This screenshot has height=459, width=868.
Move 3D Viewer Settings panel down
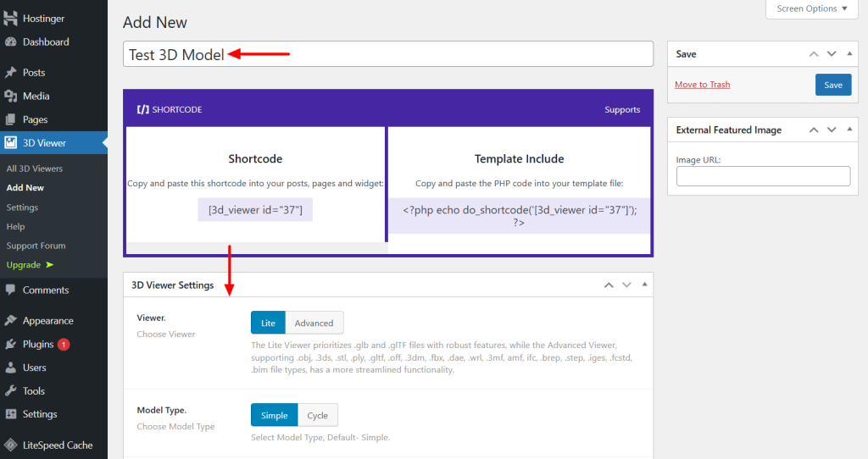click(626, 285)
